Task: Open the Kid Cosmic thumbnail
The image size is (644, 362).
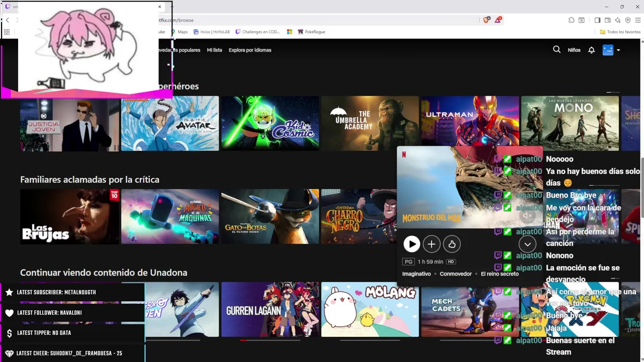Action: coord(270,124)
